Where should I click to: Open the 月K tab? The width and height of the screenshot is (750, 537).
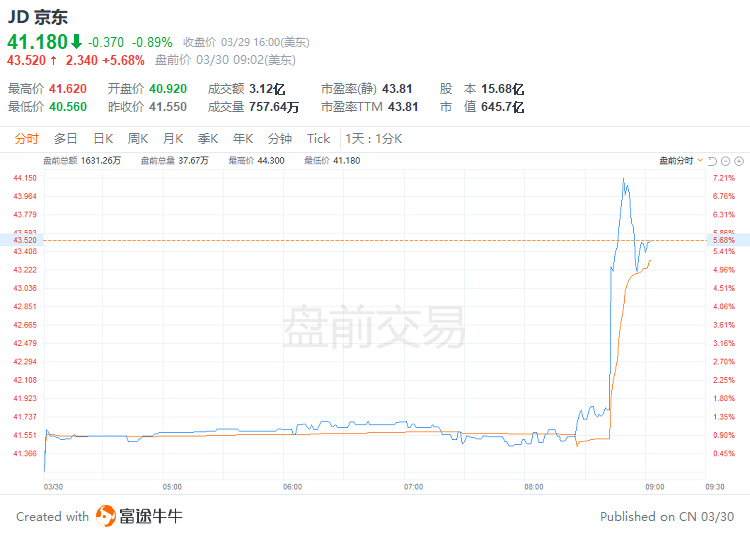(x=173, y=139)
